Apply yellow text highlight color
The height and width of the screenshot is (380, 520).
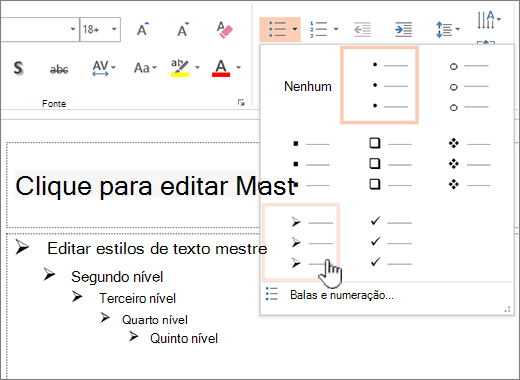tap(180, 68)
